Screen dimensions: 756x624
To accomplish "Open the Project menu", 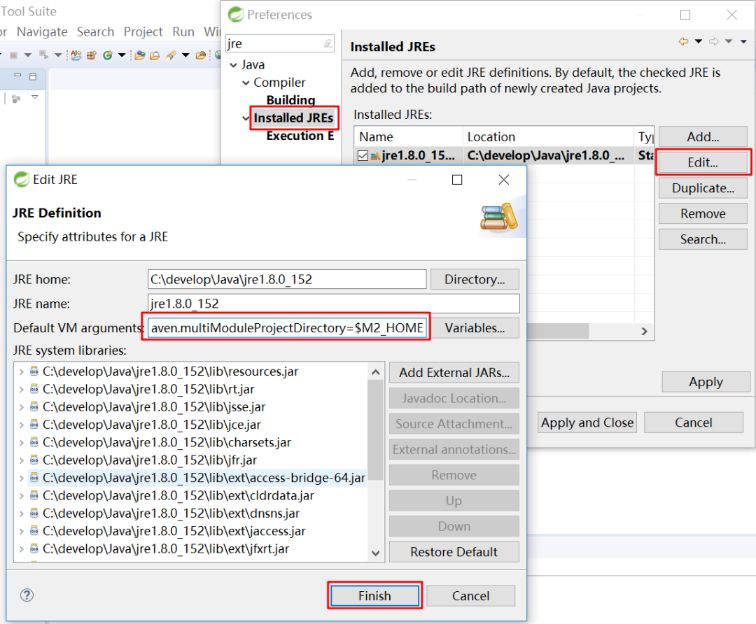I will click(x=143, y=32).
